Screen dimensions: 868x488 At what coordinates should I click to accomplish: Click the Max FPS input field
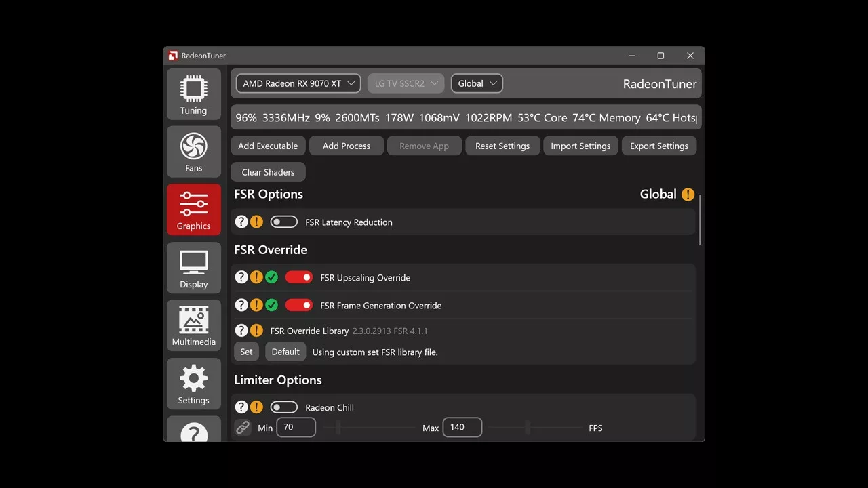pyautogui.click(x=462, y=427)
